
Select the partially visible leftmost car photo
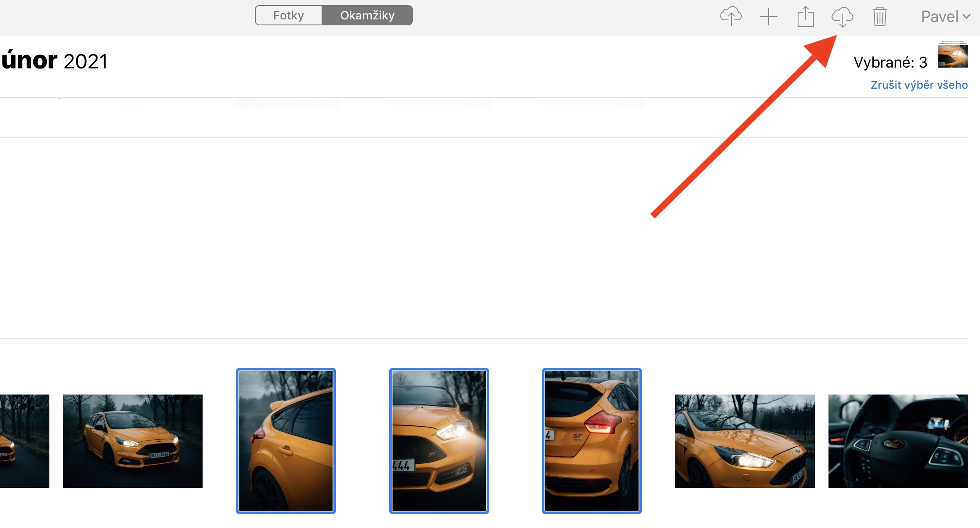[24, 441]
